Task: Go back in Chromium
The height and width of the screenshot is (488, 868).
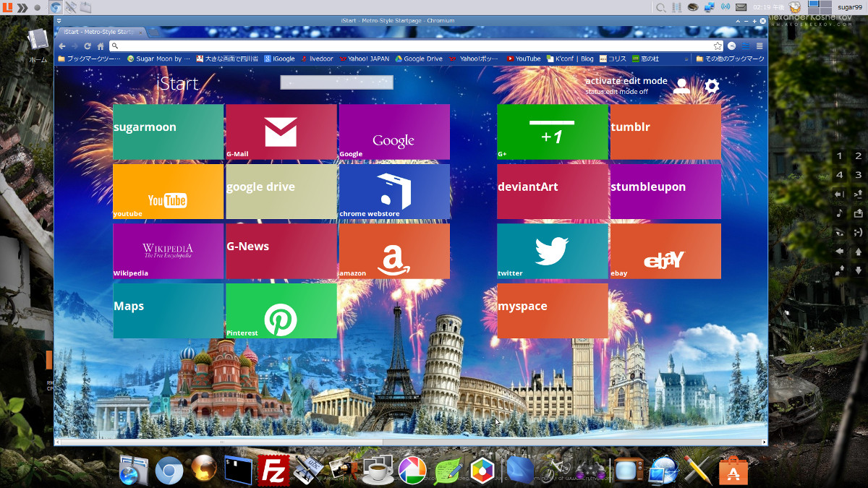Action: (x=62, y=46)
